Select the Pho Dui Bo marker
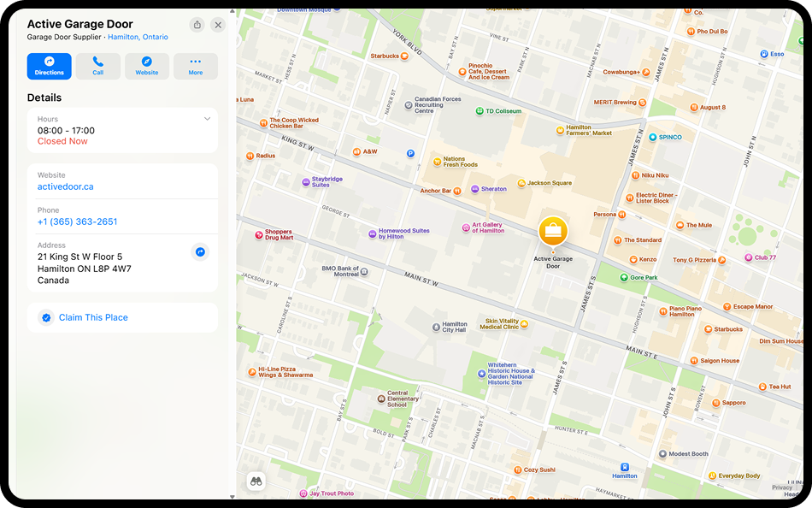Screen dimensions: 812x508 point(691,32)
